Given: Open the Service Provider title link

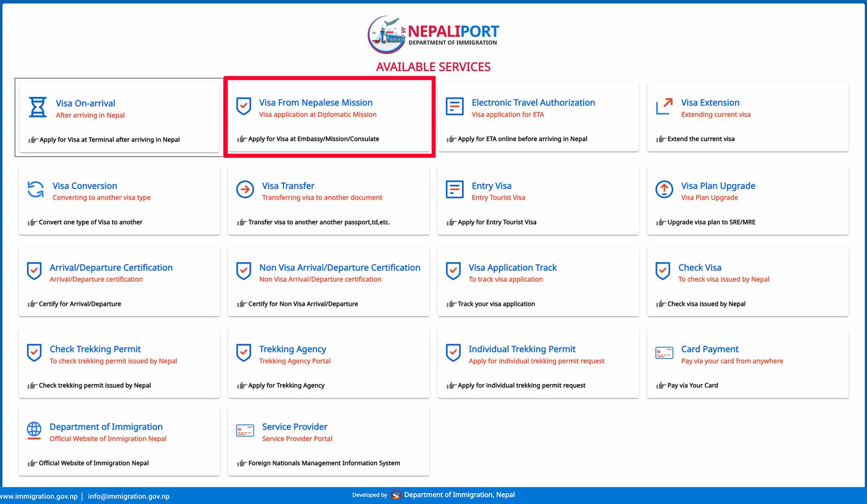Looking at the screenshot, I should coord(295,427).
